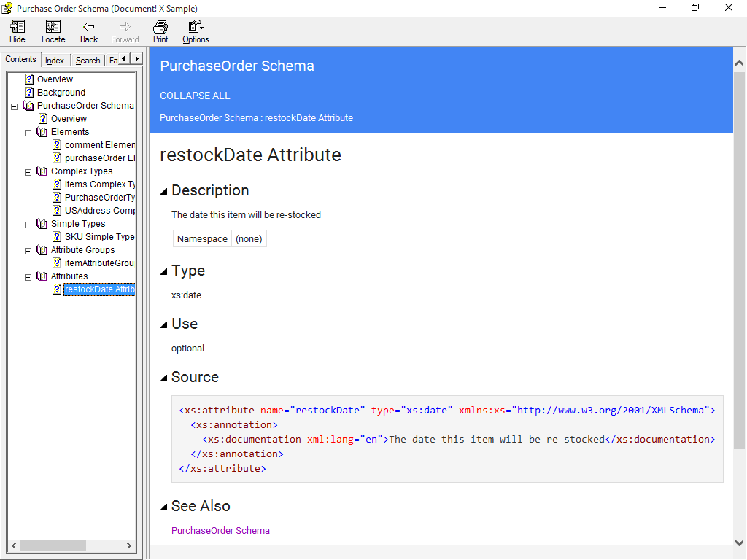Open the USAddress Complex Type topic
Image resolution: width=747 pixels, height=560 pixels.
[x=99, y=211]
